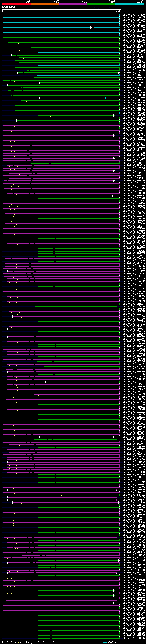Click the arrowhead ending the UniRef100_A1YN03 alignment
Image resolution: width=146 pixels, height=644 pixels.
point(116,572)
